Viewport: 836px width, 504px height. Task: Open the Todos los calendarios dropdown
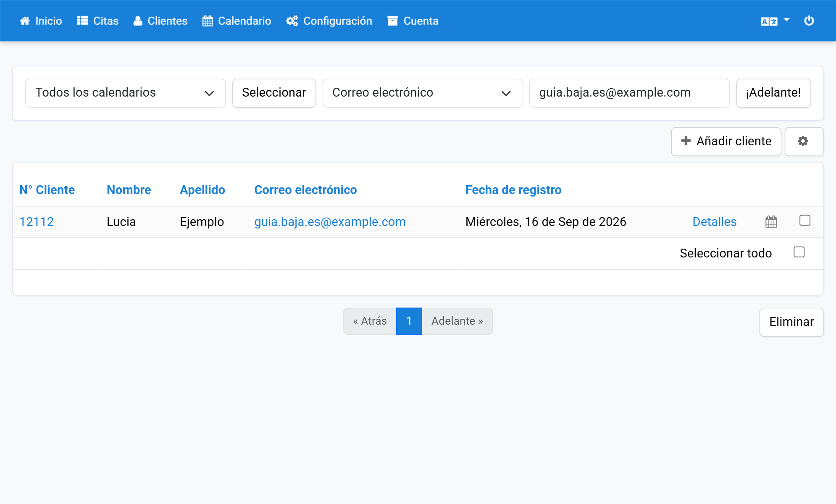tap(125, 93)
